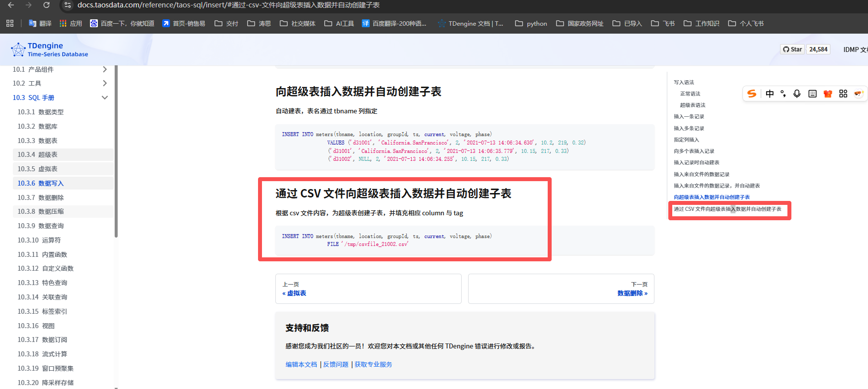Expand the 10.2 工具 sidebar section
Image resolution: width=868 pixels, height=389 pixels.
tap(104, 83)
